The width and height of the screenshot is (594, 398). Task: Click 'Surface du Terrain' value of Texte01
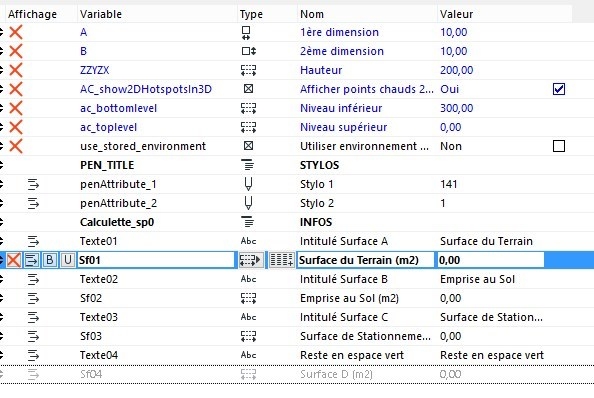[486, 241]
